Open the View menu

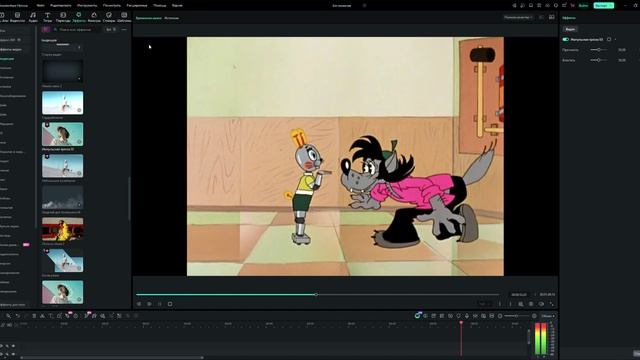(111, 5)
